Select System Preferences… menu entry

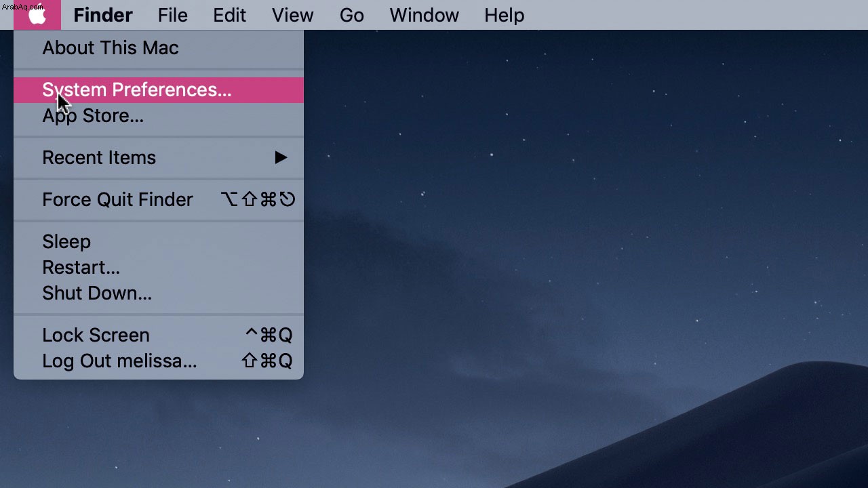coord(159,90)
